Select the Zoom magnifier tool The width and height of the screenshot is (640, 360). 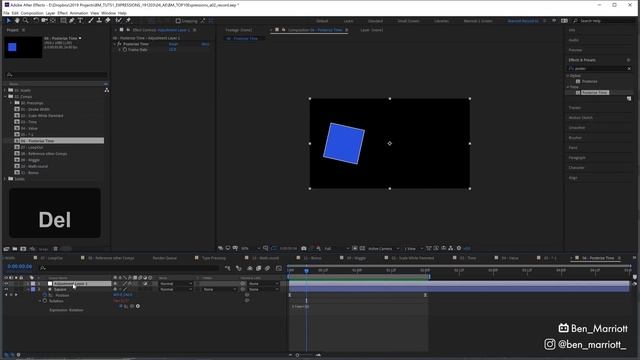pyautogui.click(x=25, y=20)
